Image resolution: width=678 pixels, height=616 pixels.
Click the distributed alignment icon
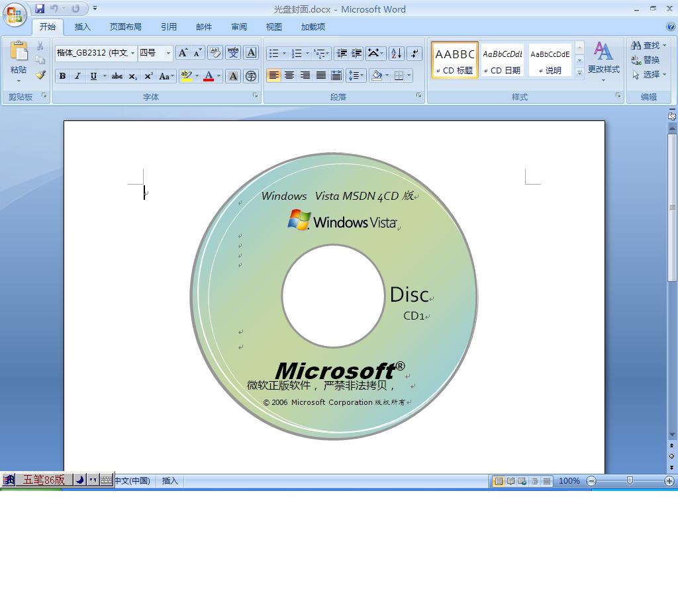[336, 75]
